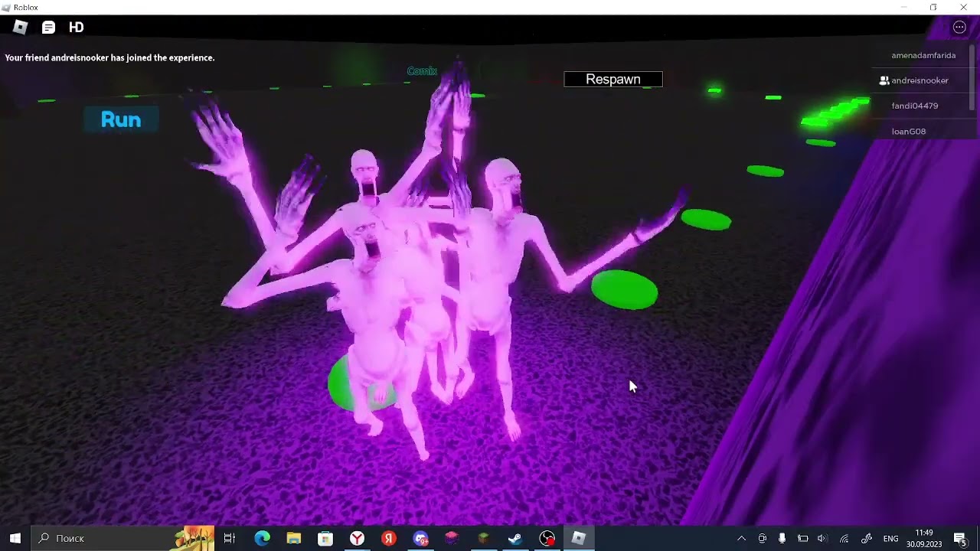The image size is (980, 551).
Task: Open Yandex Browser Y icon on taskbar
Action: point(357,538)
